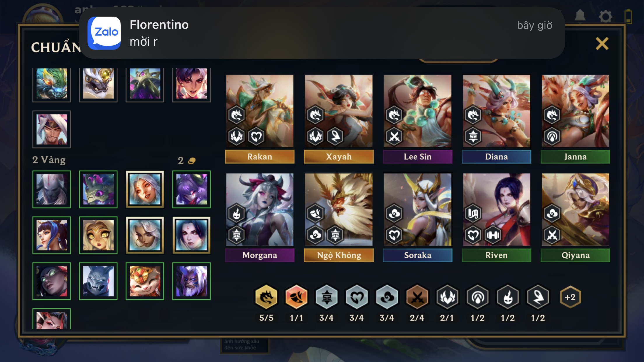Expand the +2 hidden traits hexagon
Image resolution: width=644 pixels, height=362 pixels.
(570, 297)
